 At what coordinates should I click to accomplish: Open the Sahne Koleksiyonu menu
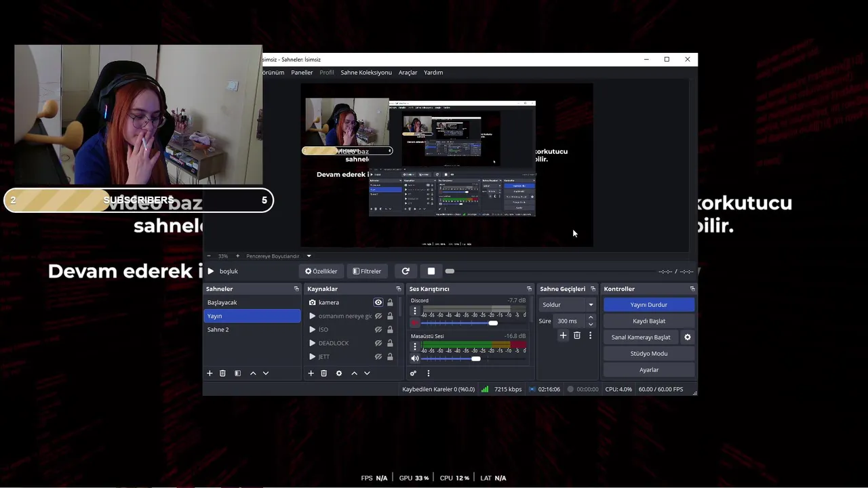pos(366,73)
